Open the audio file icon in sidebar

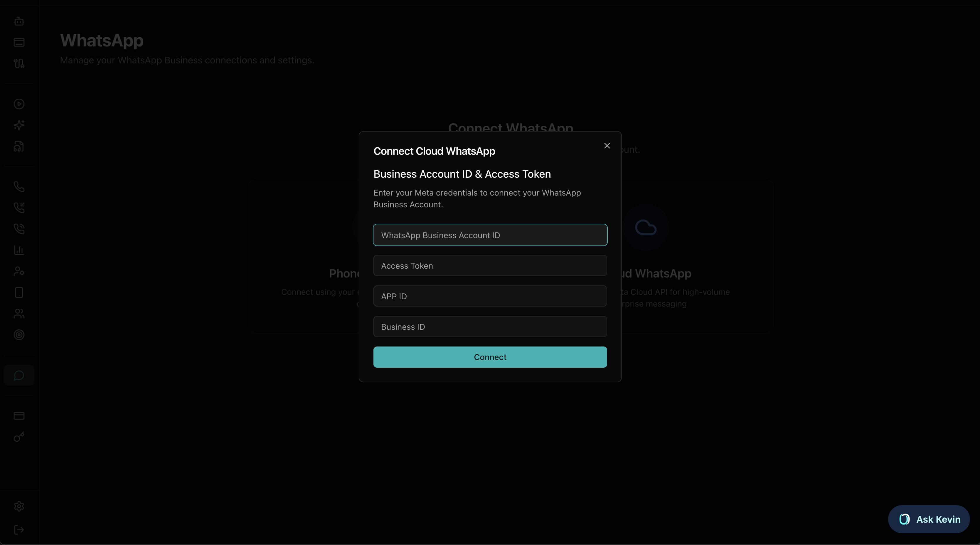tap(19, 147)
